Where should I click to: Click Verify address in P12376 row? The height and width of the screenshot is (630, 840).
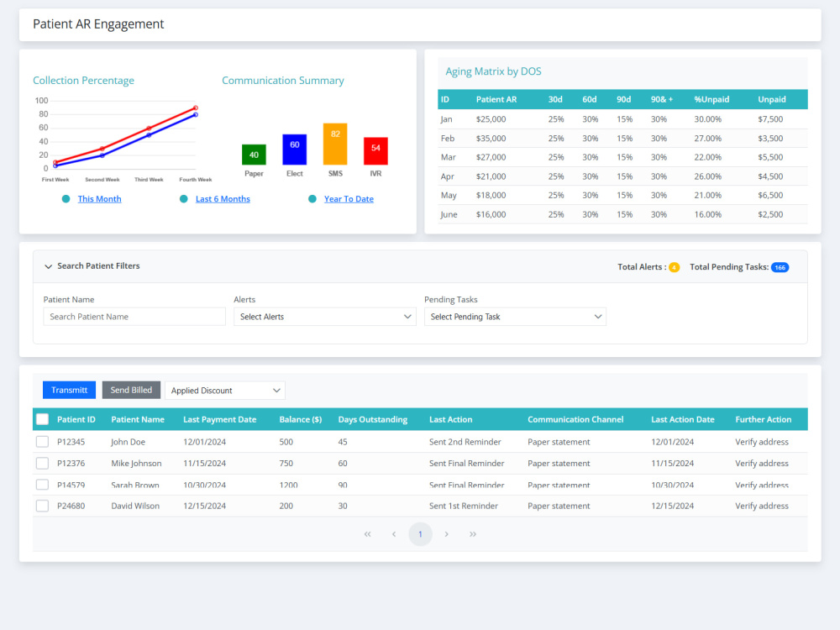point(762,464)
